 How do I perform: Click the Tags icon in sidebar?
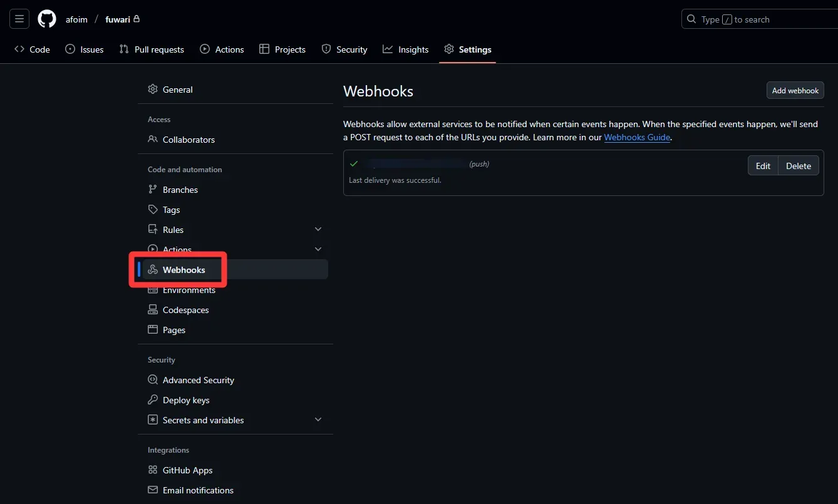[153, 210]
